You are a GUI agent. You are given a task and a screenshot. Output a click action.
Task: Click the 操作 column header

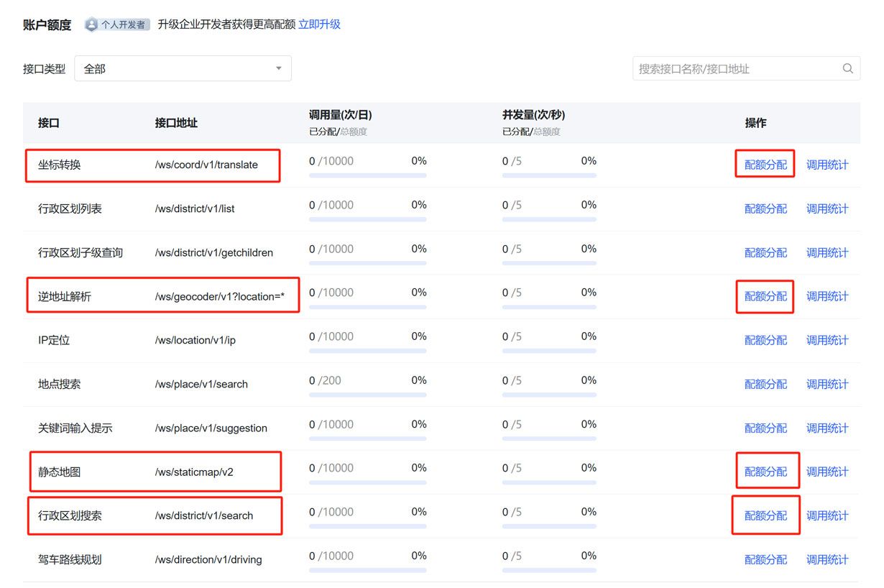[x=756, y=123]
